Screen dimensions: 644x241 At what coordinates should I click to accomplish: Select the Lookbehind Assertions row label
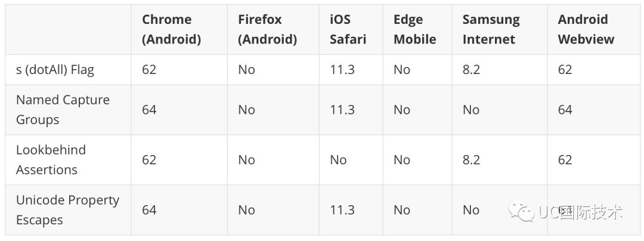coord(51,160)
